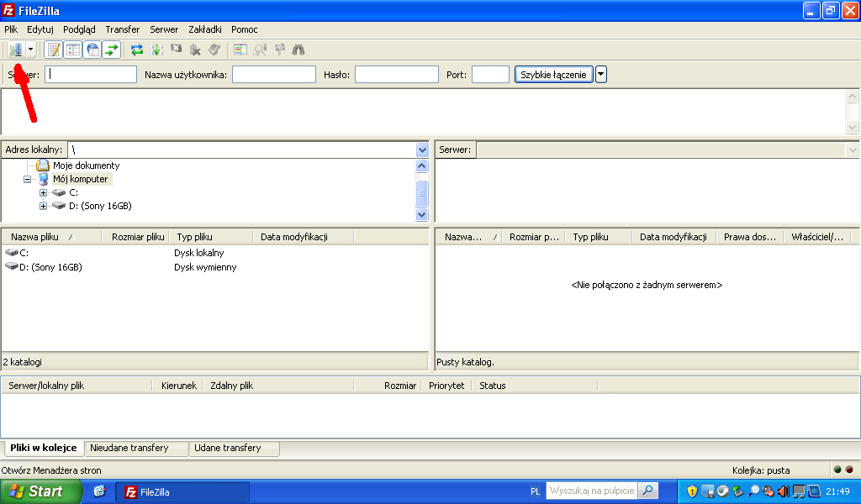861x504 pixels.
Task: Collapse the Mój komputer tree node
Action: (27, 179)
